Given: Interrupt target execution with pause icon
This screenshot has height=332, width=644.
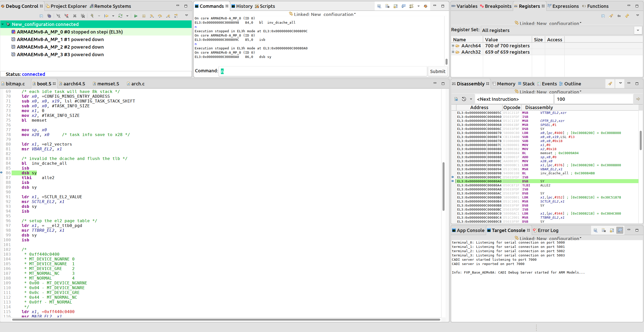Looking at the screenshot, I should (144, 16).
